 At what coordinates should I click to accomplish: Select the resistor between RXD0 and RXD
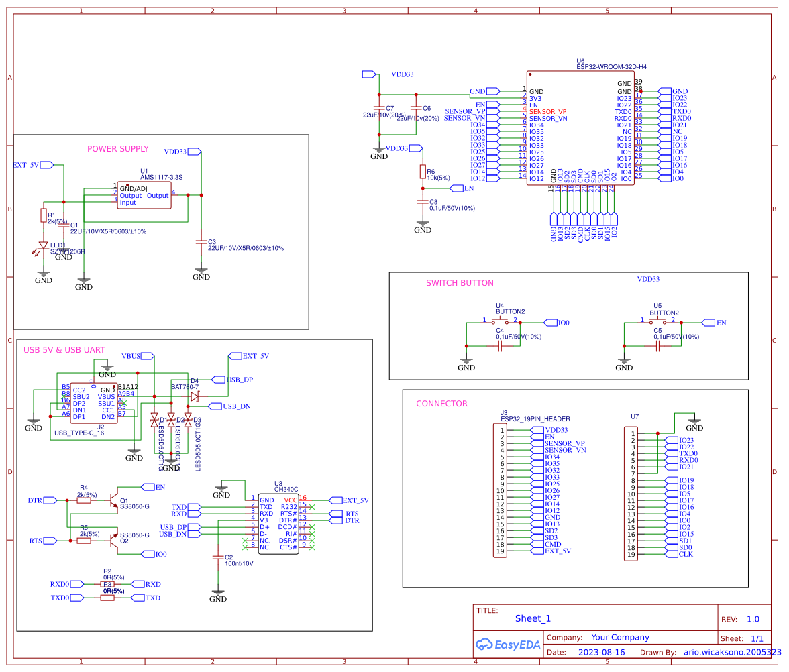click(x=107, y=585)
